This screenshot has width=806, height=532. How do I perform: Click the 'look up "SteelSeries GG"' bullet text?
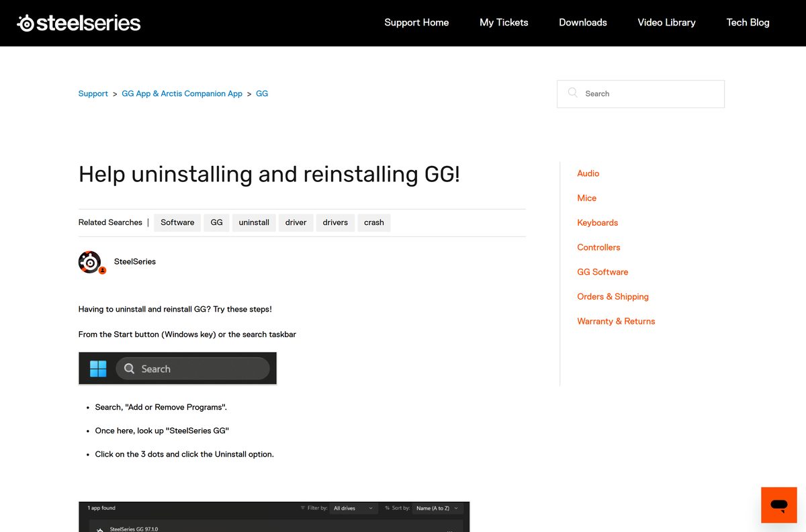coord(163,431)
